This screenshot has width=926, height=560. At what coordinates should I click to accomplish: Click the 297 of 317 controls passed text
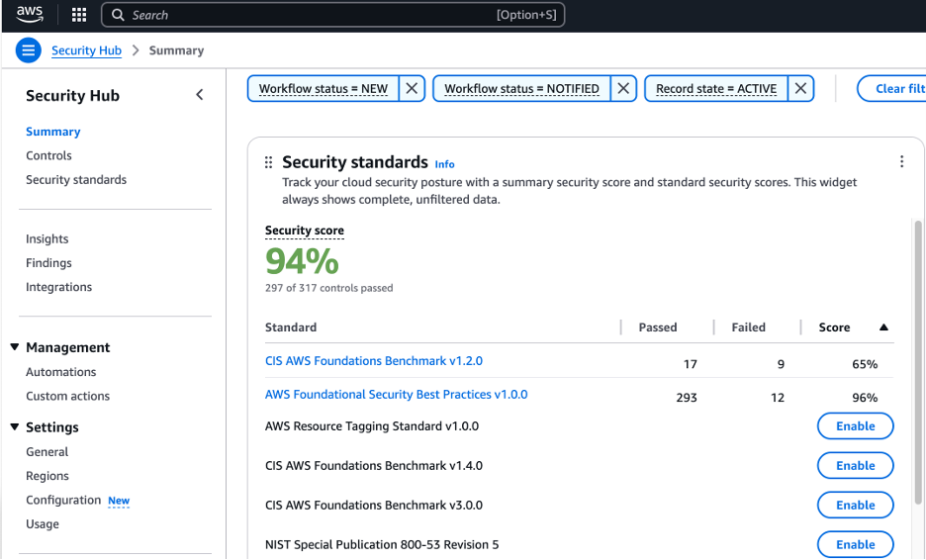[328, 288]
